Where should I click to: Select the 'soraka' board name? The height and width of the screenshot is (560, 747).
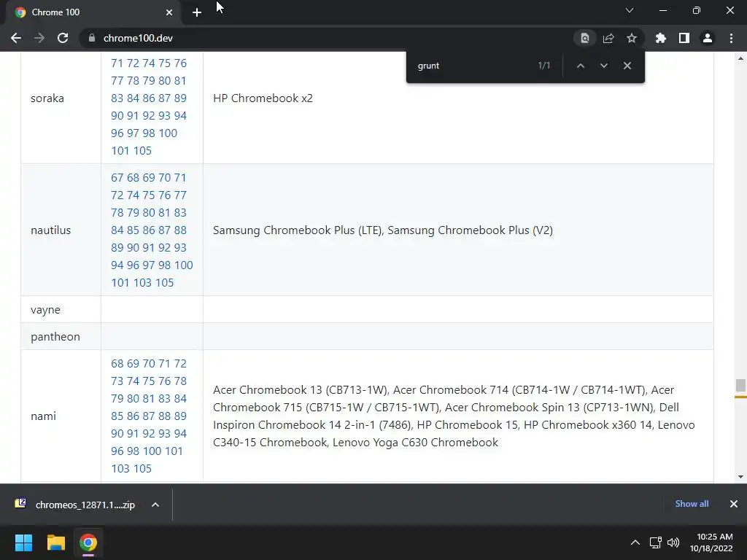pyautogui.click(x=47, y=98)
